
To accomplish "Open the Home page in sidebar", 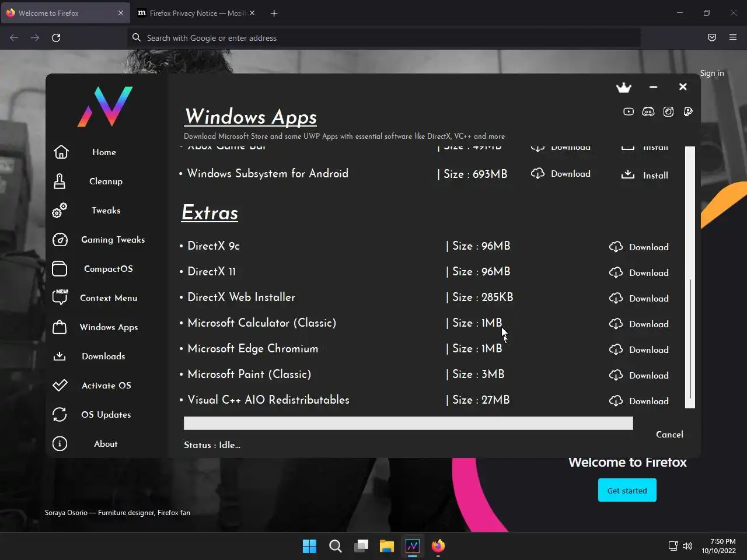I will pyautogui.click(x=104, y=152).
